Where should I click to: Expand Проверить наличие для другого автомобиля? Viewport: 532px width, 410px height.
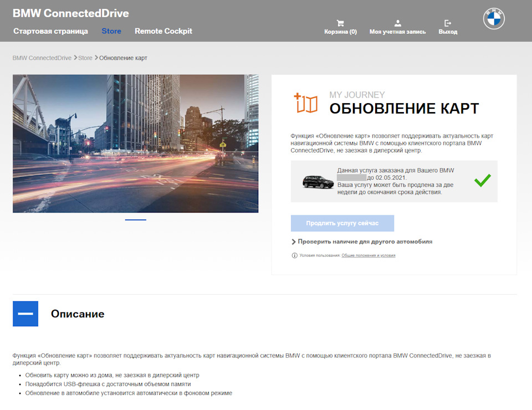(362, 241)
